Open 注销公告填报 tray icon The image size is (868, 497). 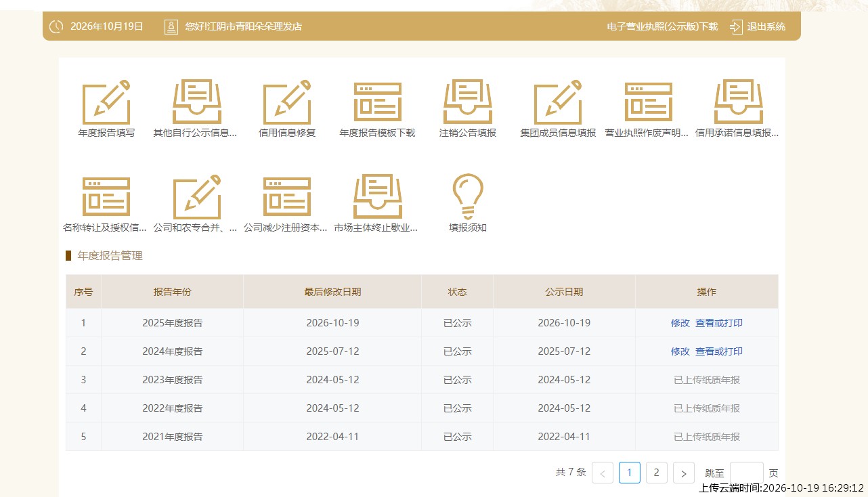468,102
